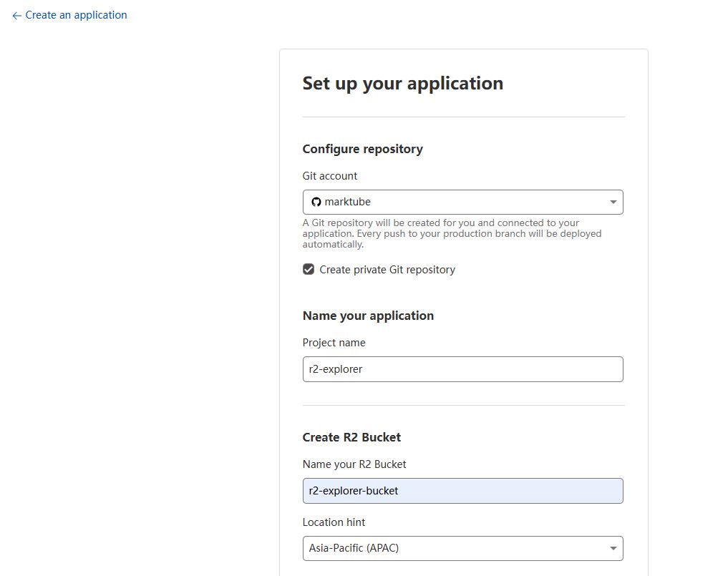
Task: Focus the R2 bucket name input field
Action: pyautogui.click(x=462, y=491)
